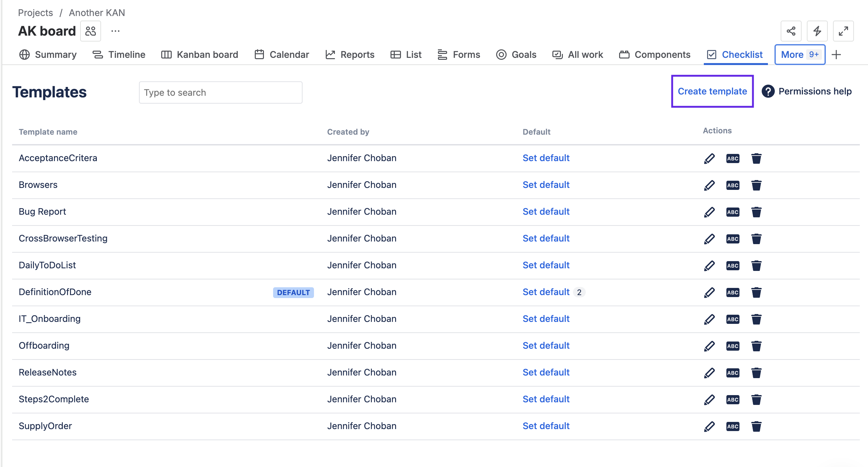The image size is (868, 467).
Task: Enter full screen using the expand arrows icon
Action: pos(843,31)
